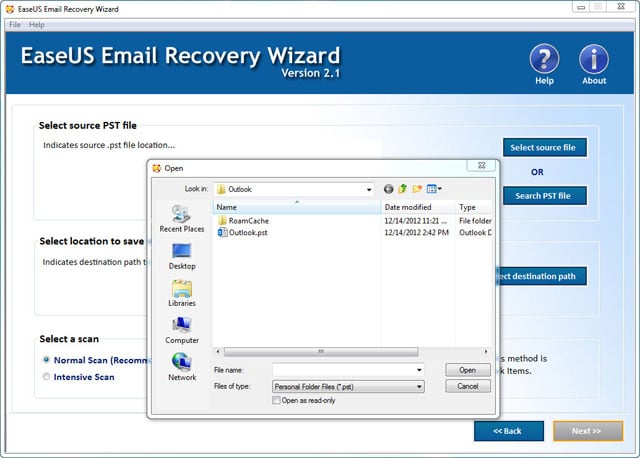Select the Normal Scan radio button

click(x=46, y=359)
